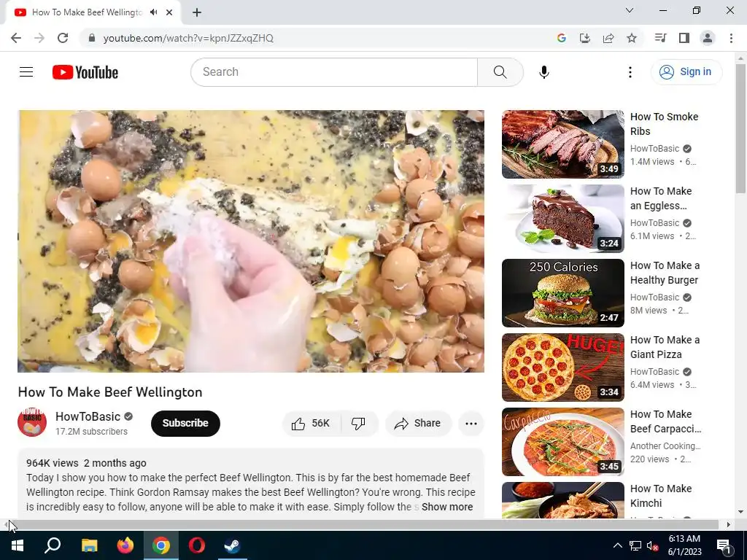Open notification center icon
747x560 pixels.
[x=724, y=545]
